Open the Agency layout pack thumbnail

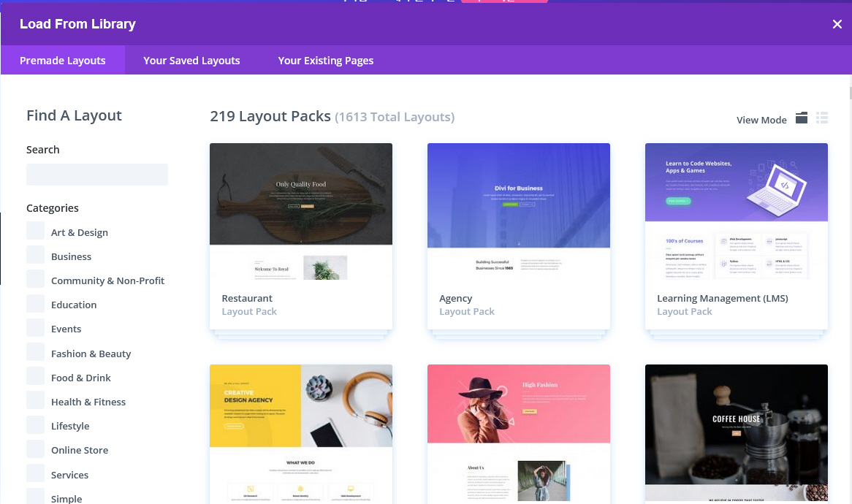(x=518, y=212)
